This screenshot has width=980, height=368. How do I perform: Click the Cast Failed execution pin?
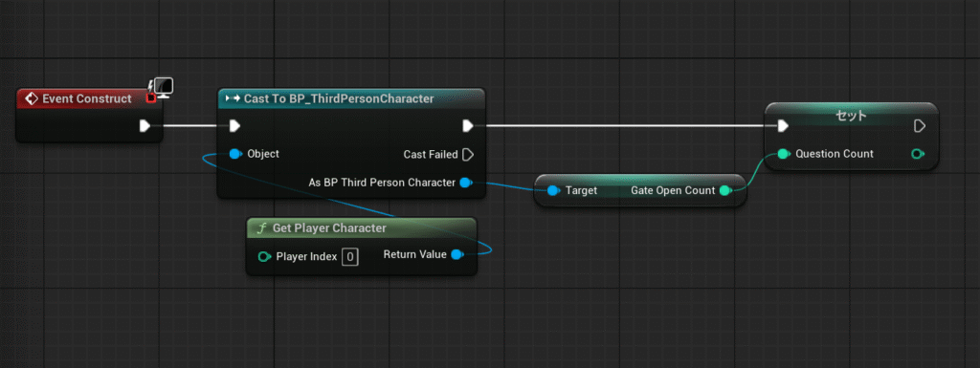click(467, 154)
